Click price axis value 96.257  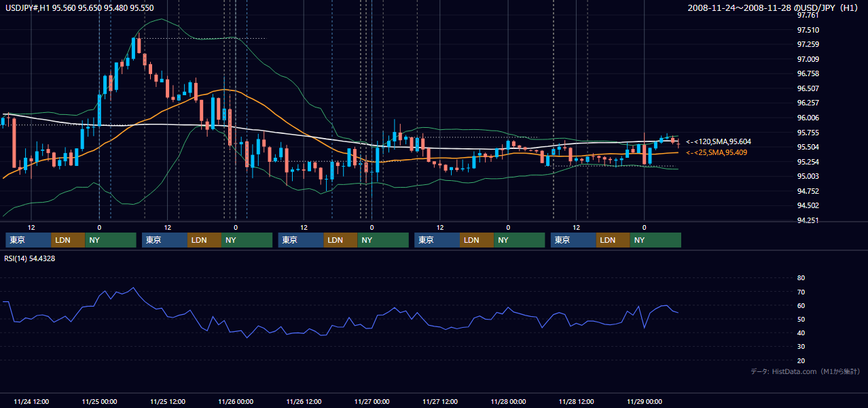[808, 103]
